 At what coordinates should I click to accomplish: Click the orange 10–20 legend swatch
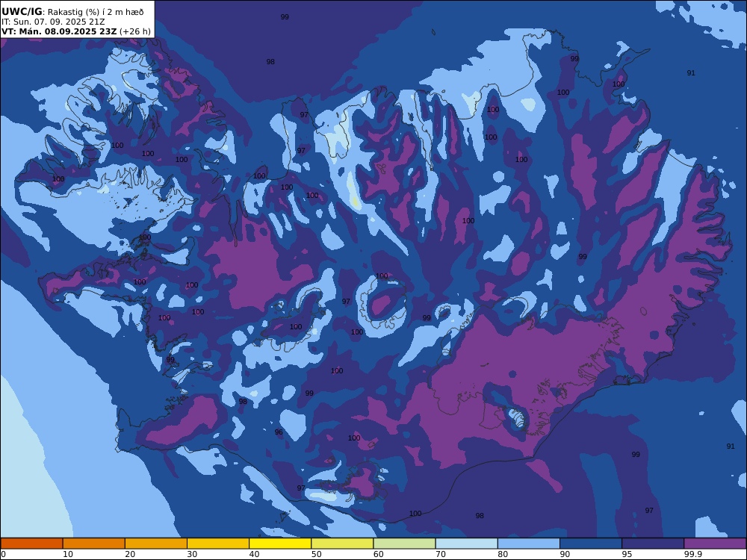pos(94,544)
